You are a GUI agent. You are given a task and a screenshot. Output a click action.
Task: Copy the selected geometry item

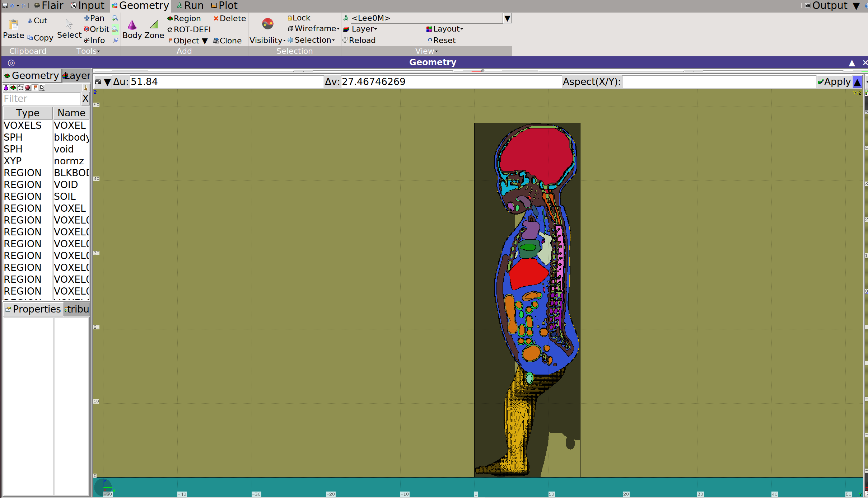coord(40,38)
